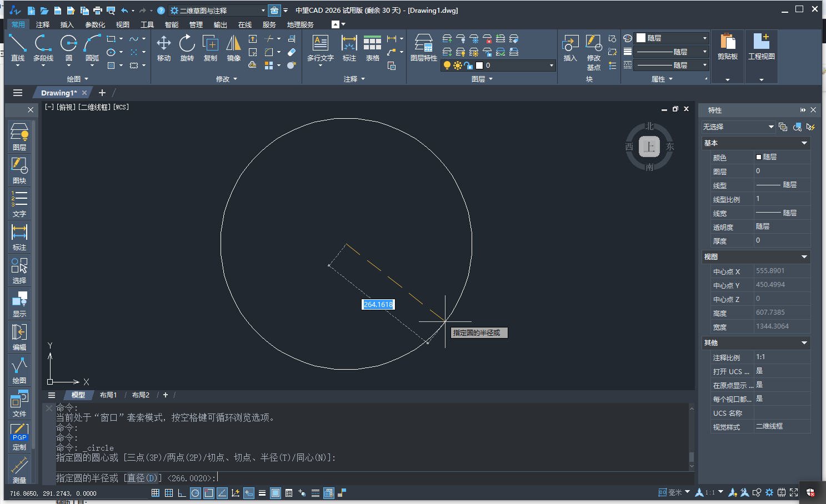Screen dimensions: 826x504
Task: Click the eraser icon in modify panel
Action: 292,52
